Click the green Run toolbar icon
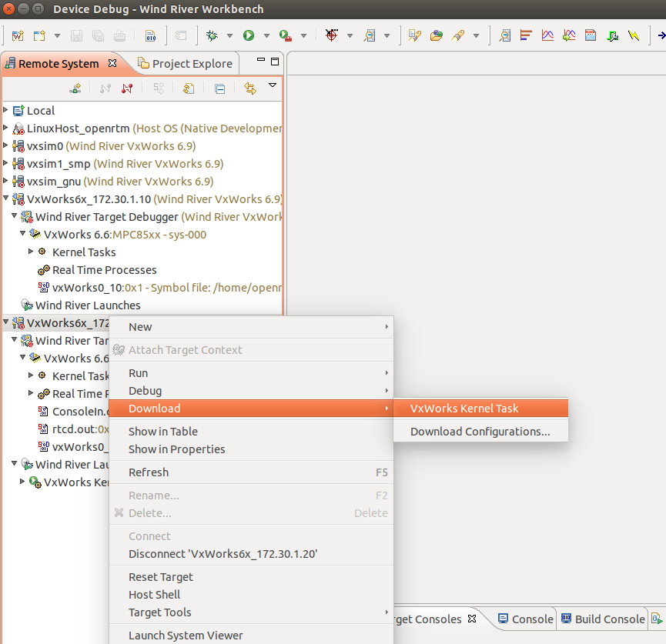 (x=249, y=35)
